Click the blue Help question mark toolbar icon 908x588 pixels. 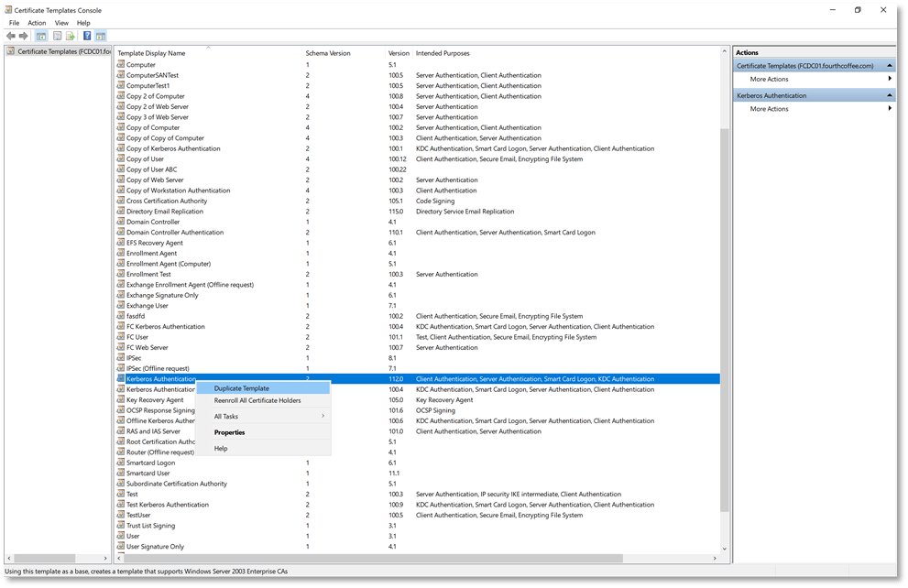tap(87, 36)
